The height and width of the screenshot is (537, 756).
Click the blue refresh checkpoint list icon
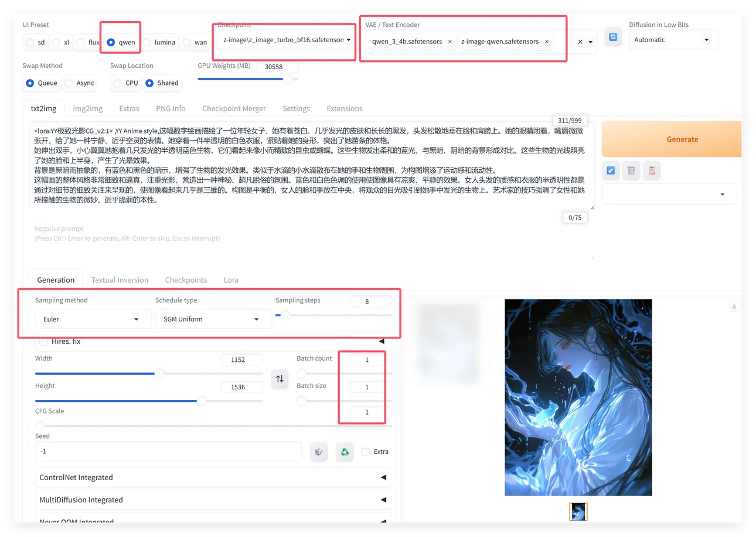pos(613,37)
